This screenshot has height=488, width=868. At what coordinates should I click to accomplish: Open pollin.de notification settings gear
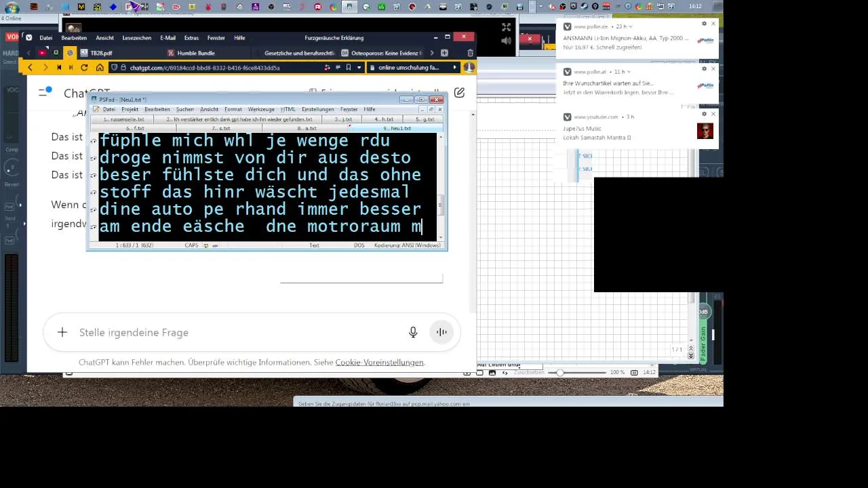pyautogui.click(x=704, y=24)
